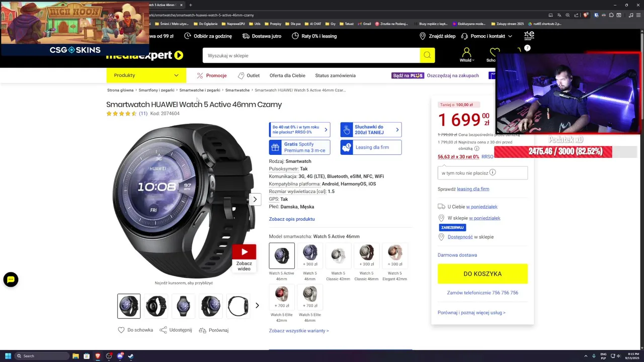Open the Promocje menu item
Viewport: 644px width, 362px height.
212,75
